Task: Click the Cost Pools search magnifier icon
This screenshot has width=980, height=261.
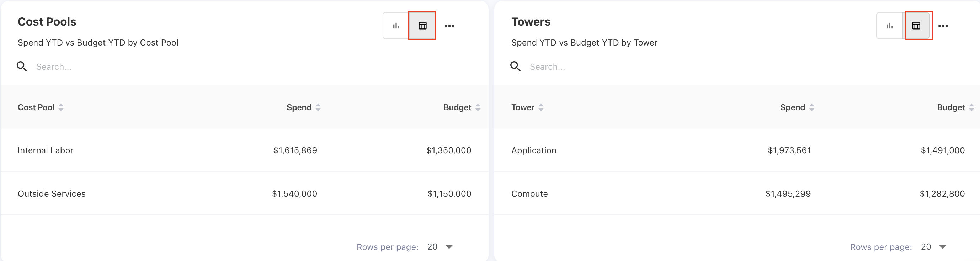Action: pyautogui.click(x=22, y=66)
